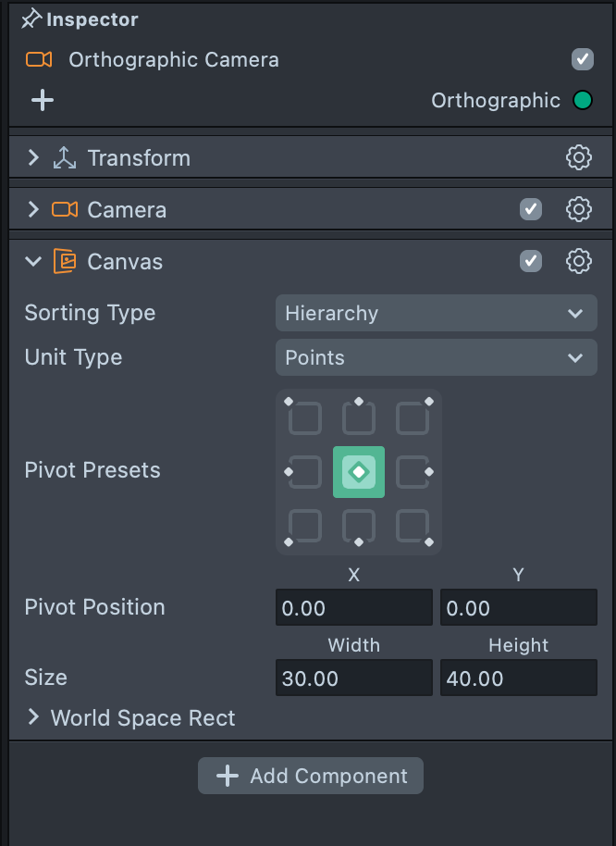The image size is (616, 846).
Task: Click the Add Component button
Action: 311,776
